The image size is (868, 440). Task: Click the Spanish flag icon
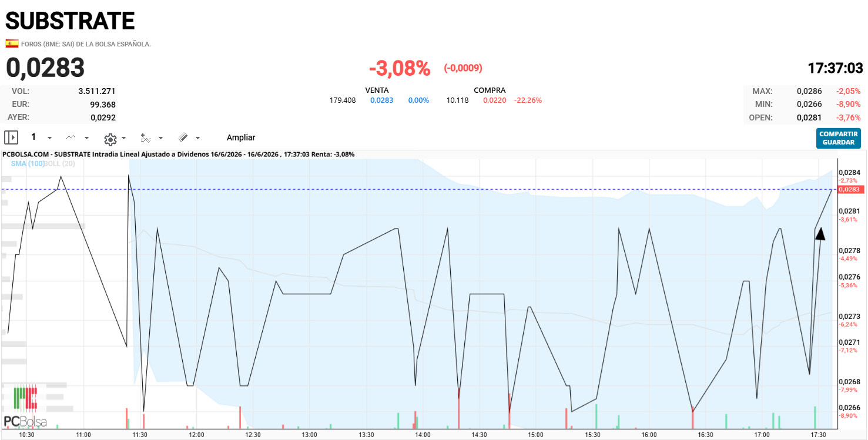(x=12, y=43)
